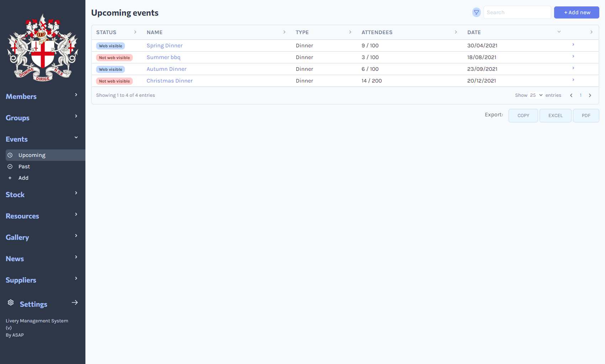Sort the table by the DATE column
Viewport: 605px width, 364px height.
click(474, 32)
